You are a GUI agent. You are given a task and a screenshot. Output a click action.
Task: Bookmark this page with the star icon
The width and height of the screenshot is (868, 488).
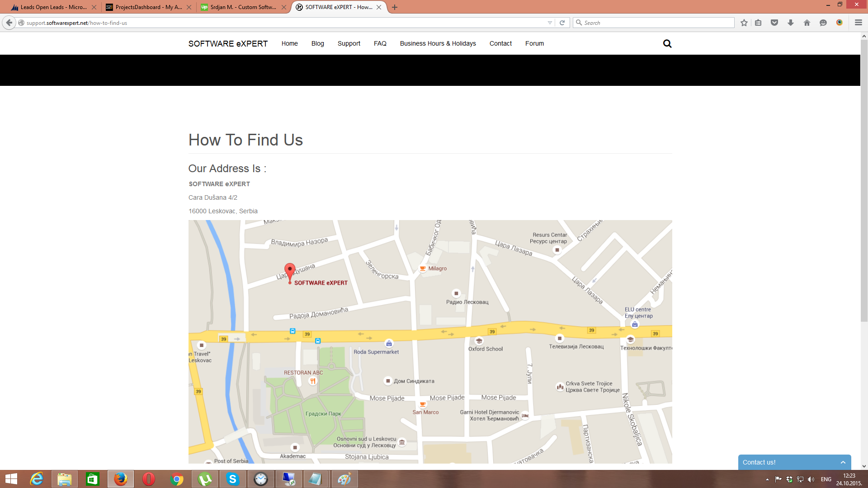(x=744, y=23)
